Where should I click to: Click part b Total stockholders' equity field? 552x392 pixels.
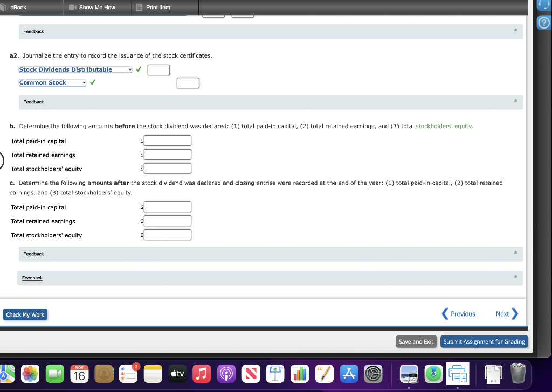(168, 169)
